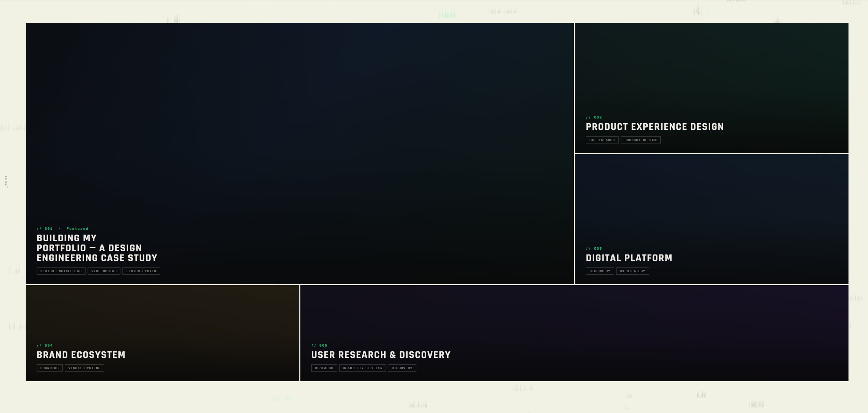The image size is (868, 413).
Task: Select the USABILITY TESTING tag
Action: 362,368
